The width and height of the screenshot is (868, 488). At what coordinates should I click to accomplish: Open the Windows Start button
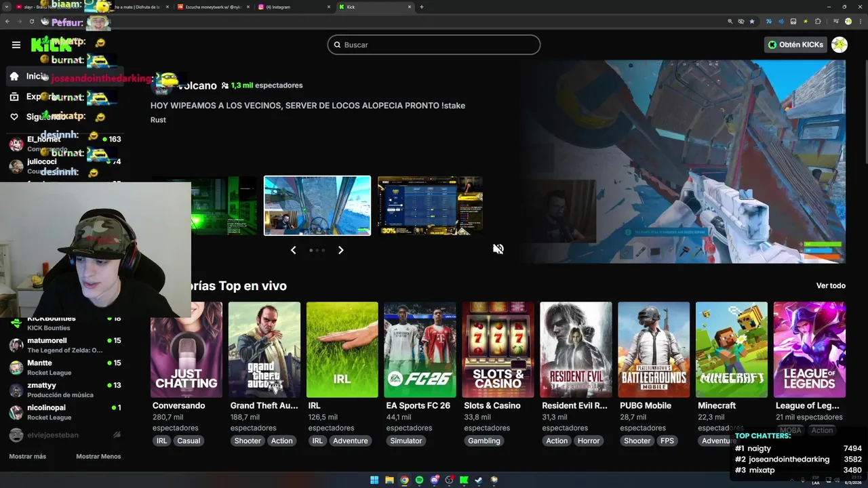[x=374, y=480]
